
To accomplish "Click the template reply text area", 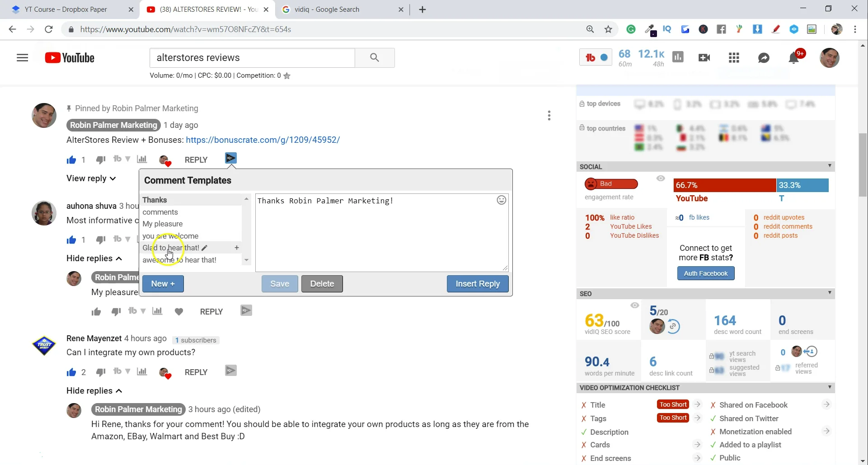I will click(x=382, y=233).
